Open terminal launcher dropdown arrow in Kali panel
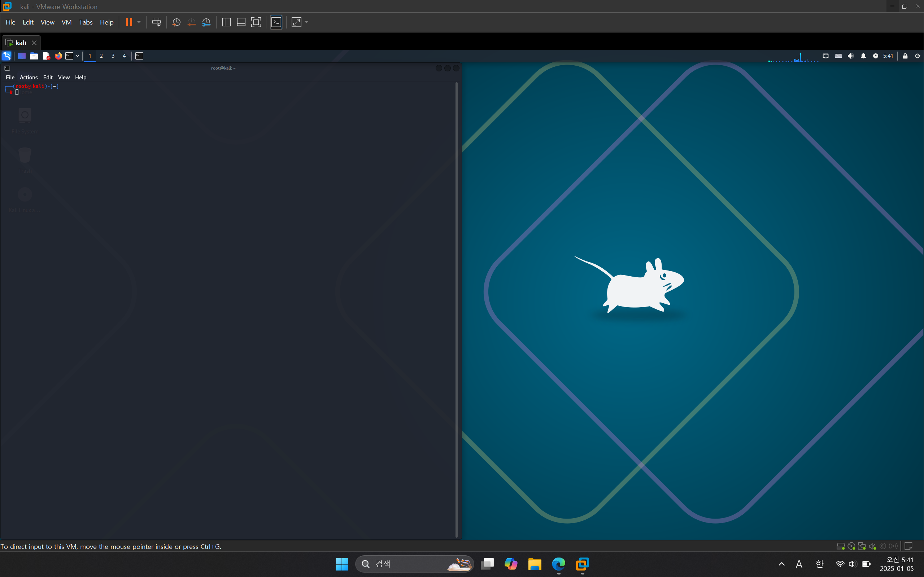The width and height of the screenshot is (924, 577). pyautogui.click(x=78, y=56)
